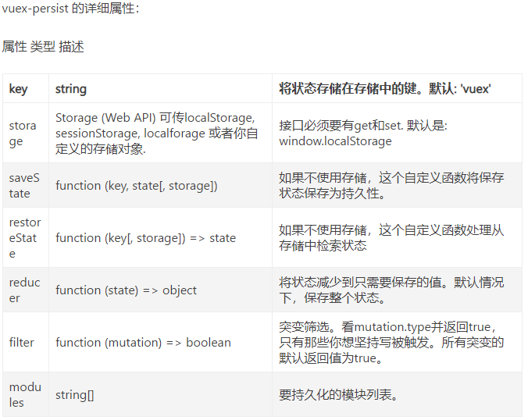The width and height of the screenshot is (528, 420).
Task: Click the 'string' type header cell
Action: [71, 89]
